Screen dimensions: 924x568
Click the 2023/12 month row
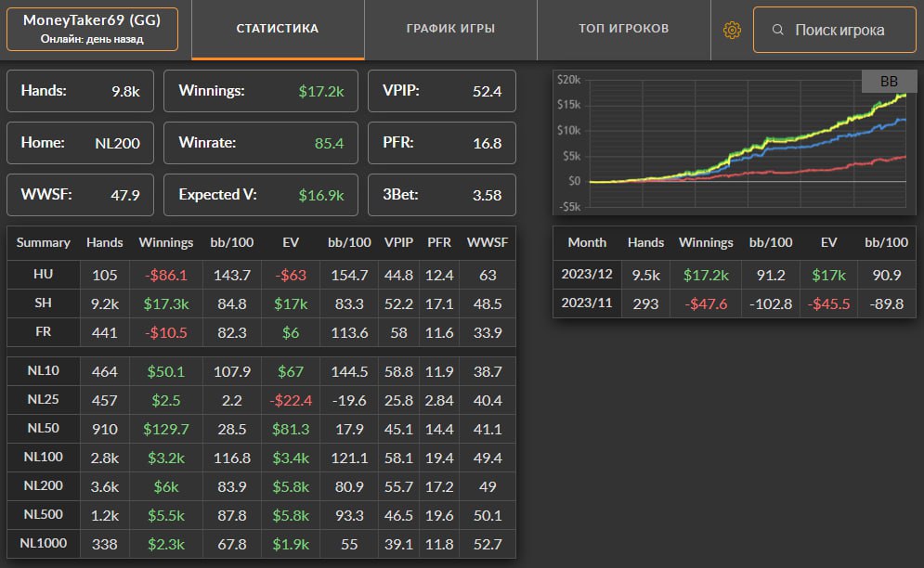[x=735, y=275]
